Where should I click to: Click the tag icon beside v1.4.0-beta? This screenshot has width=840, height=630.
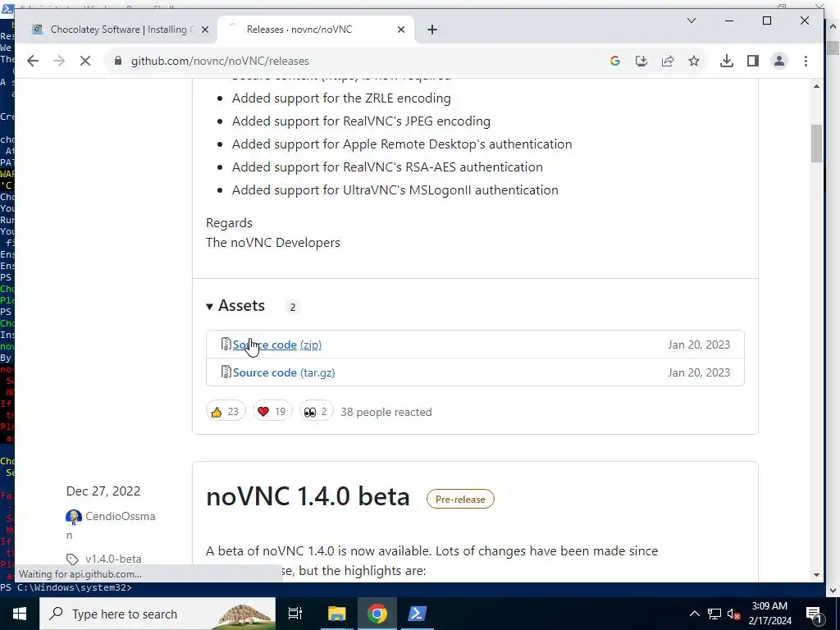(72, 559)
